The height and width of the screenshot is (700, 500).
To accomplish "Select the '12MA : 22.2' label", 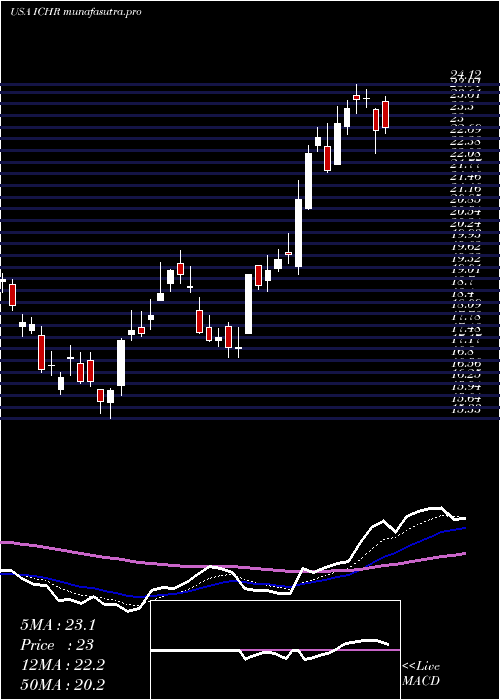I will click(62, 665).
